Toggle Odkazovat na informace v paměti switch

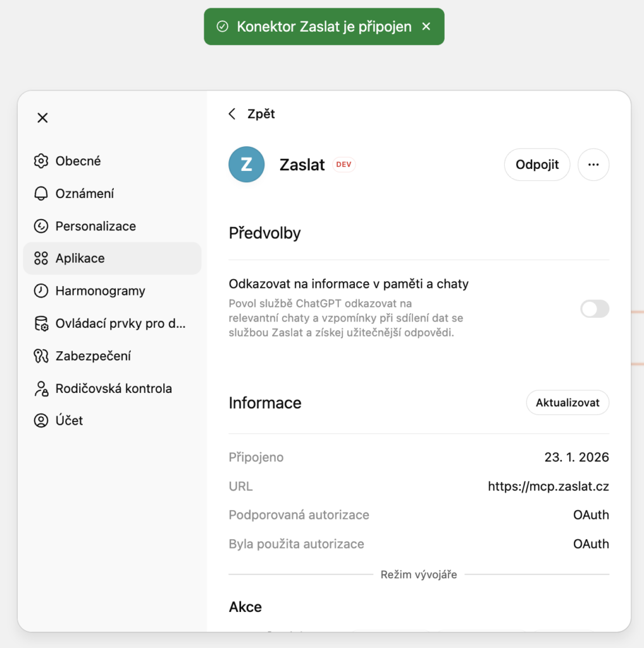tap(595, 309)
